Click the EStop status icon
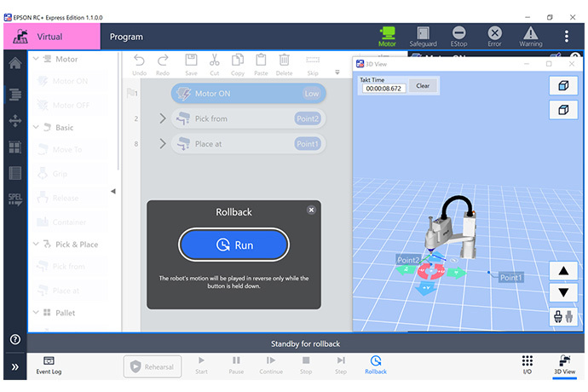Image resolution: width=588 pixels, height=392 pixels. (x=458, y=37)
